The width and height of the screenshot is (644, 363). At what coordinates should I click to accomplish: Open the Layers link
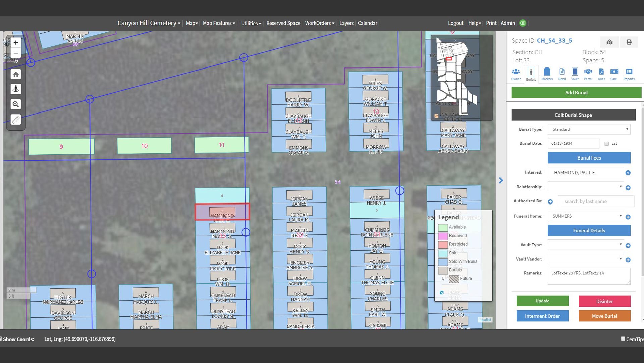click(x=346, y=23)
